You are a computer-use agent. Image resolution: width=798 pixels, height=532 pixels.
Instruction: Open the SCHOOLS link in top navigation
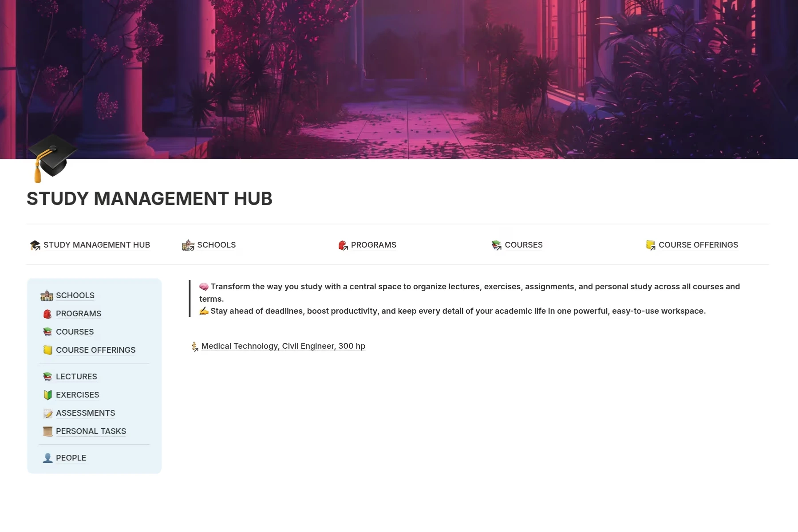pos(216,245)
